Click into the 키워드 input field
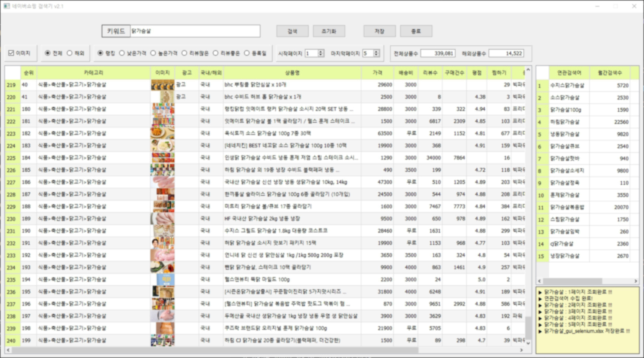644x358 pixels. (x=195, y=31)
